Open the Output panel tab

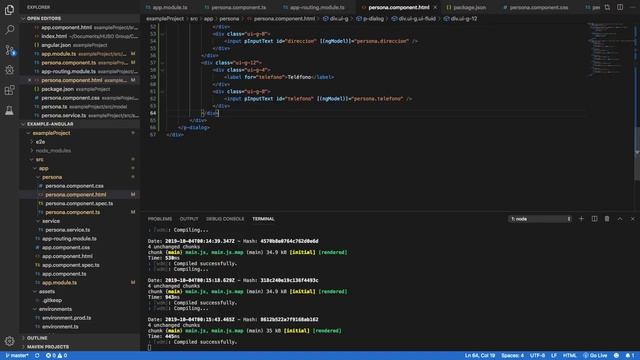189,219
